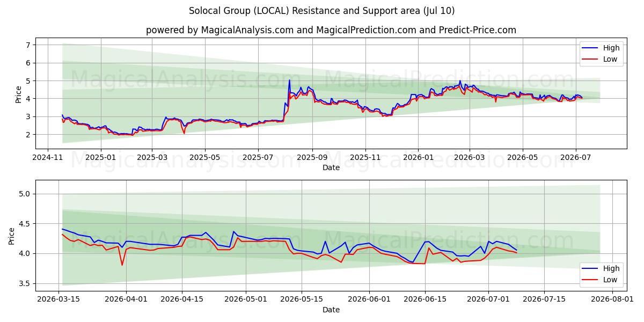Click the August 2025 price spike peak in top chart
The height and width of the screenshot is (322, 644).
(289, 80)
